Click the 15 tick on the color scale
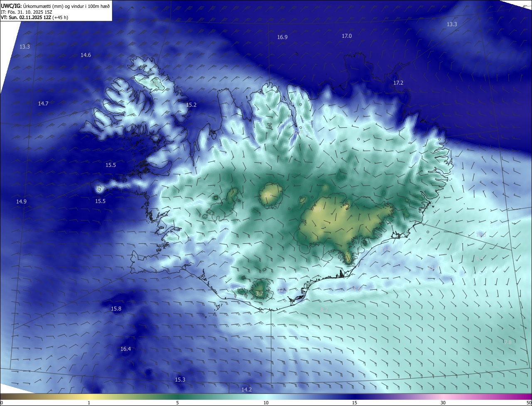Viewport: 532px width, 406px height. [355, 403]
